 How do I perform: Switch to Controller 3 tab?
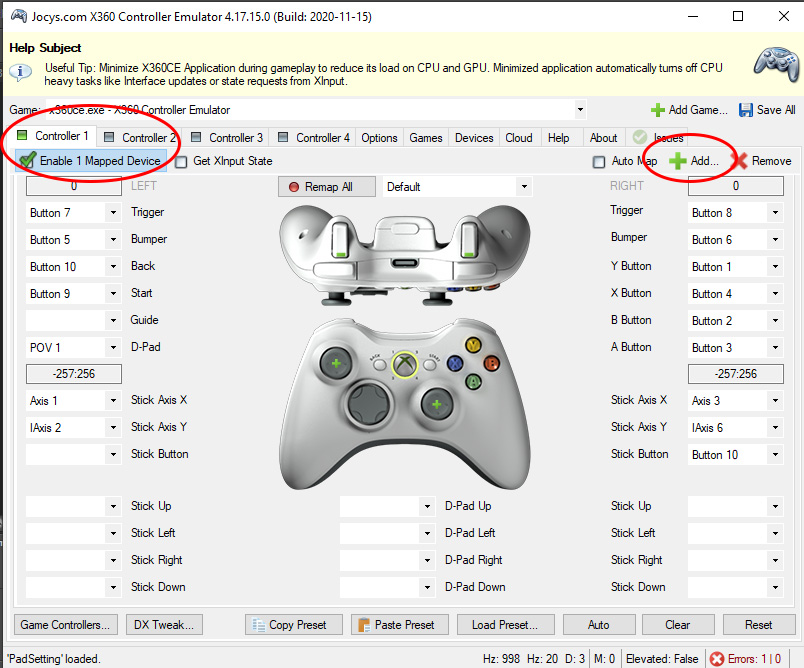[227, 137]
